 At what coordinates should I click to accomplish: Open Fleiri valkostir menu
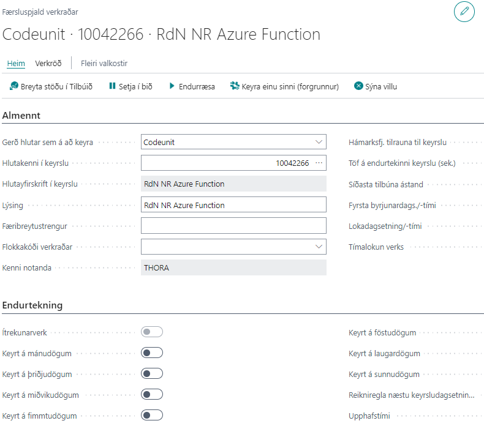(104, 63)
